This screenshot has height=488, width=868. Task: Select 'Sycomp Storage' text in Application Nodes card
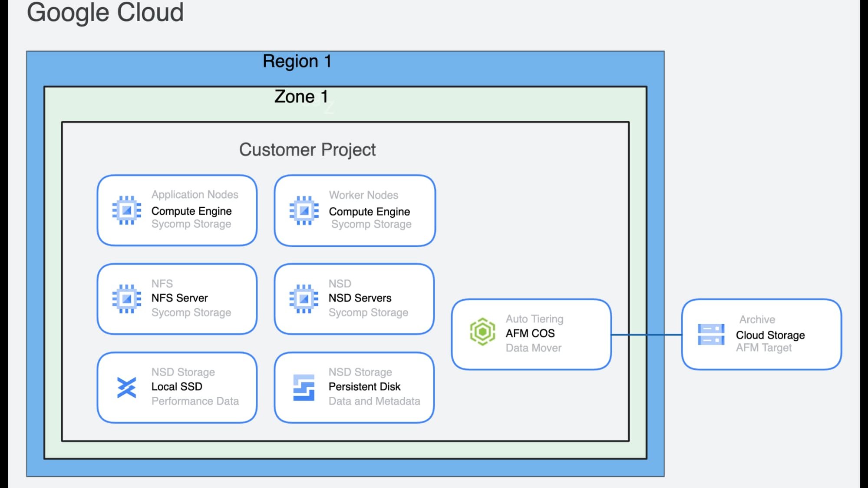click(191, 224)
